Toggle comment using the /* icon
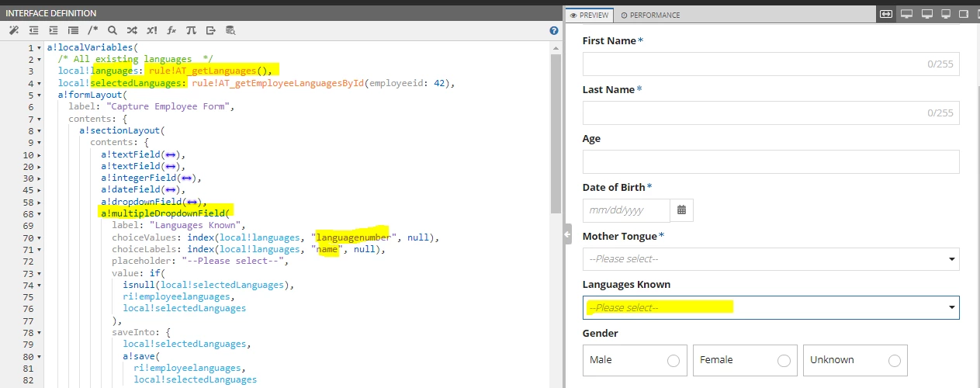 [93, 30]
